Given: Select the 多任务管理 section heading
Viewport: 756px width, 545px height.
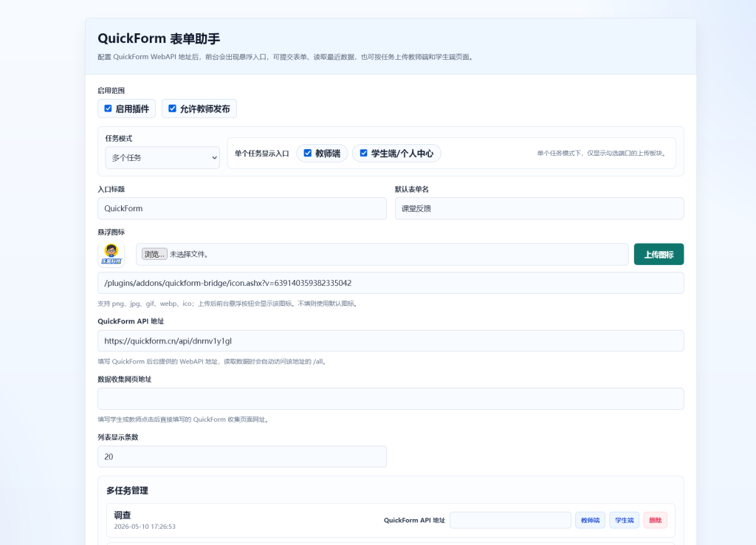Looking at the screenshot, I should (127, 490).
